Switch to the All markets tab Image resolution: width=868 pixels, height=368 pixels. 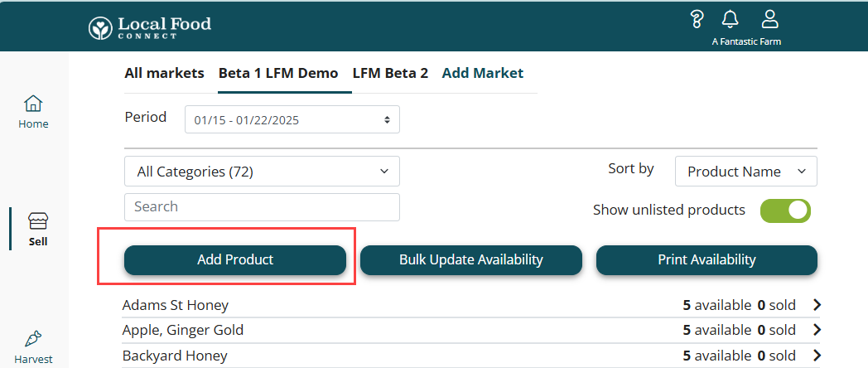pos(164,73)
